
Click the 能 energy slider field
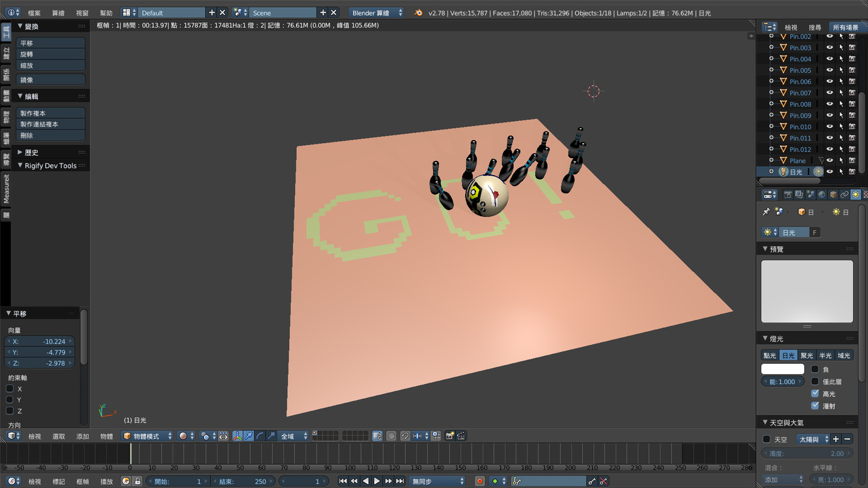click(x=783, y=382)
